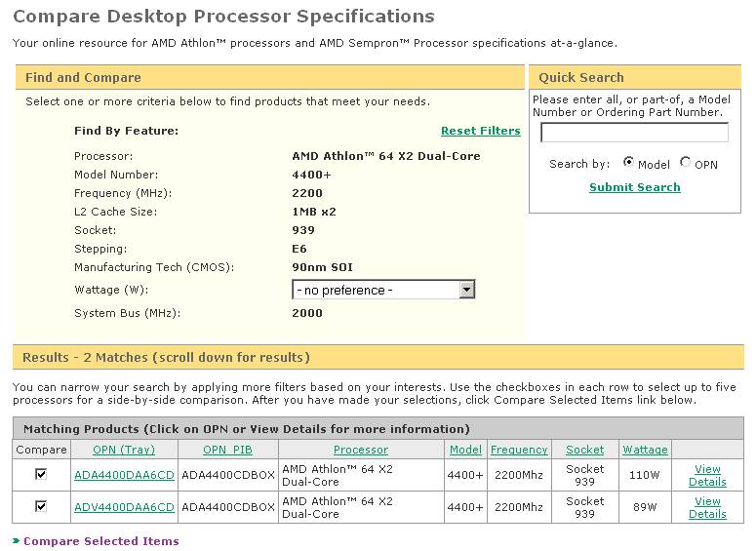Click the Compare column header
756x551 pixels.
tap(42, 450)
